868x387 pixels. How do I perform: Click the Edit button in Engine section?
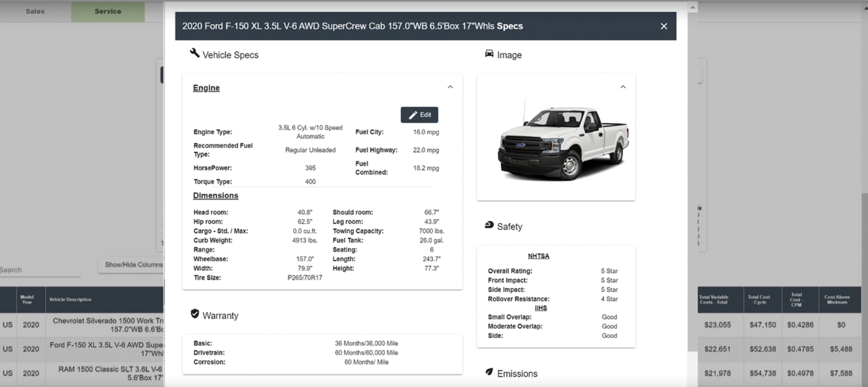[419, 115]
